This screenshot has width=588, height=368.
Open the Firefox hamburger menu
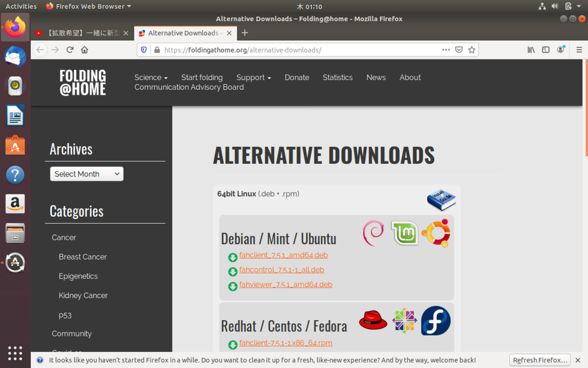tap(579, 50)
